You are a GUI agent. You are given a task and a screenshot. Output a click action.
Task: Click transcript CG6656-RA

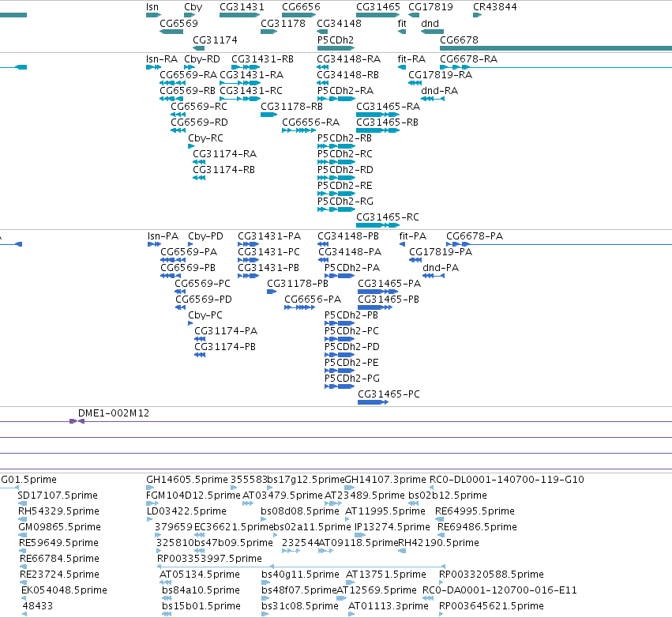click(310, 122)
